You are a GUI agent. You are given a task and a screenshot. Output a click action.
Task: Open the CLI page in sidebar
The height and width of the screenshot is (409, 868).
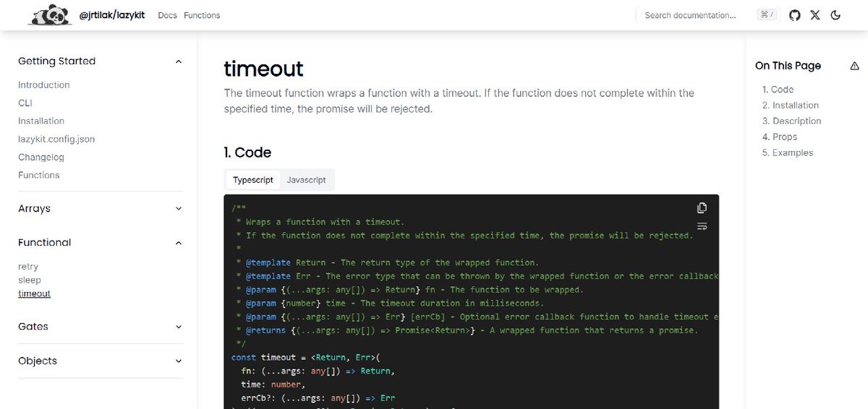[25, 103]
